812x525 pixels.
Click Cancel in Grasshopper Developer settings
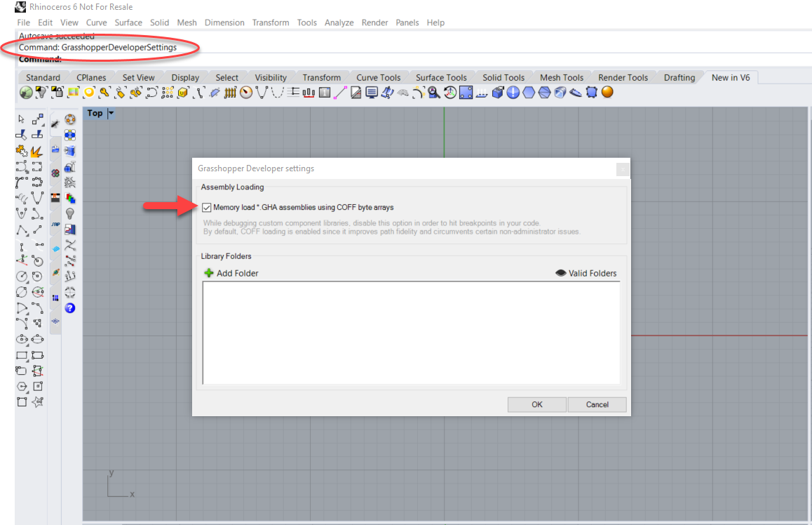click(597, 405)
